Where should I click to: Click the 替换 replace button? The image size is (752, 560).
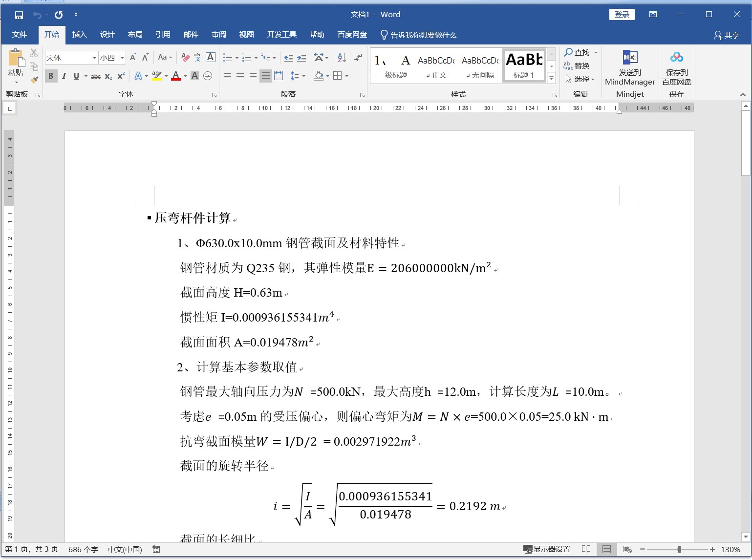point(577,65)
